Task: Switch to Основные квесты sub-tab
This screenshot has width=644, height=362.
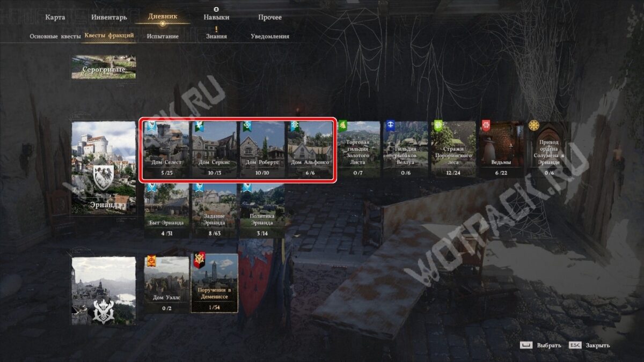Action: (55, 36)
